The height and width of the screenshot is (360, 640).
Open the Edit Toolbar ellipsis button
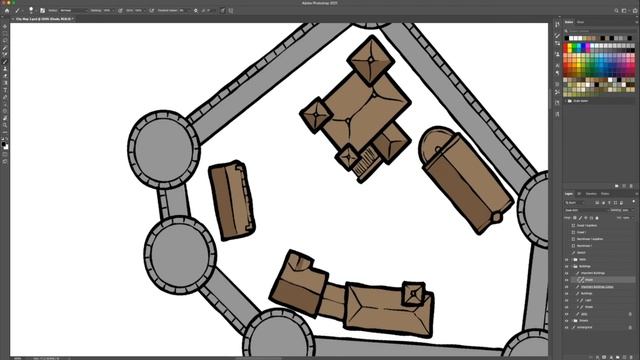click(5, 132)
